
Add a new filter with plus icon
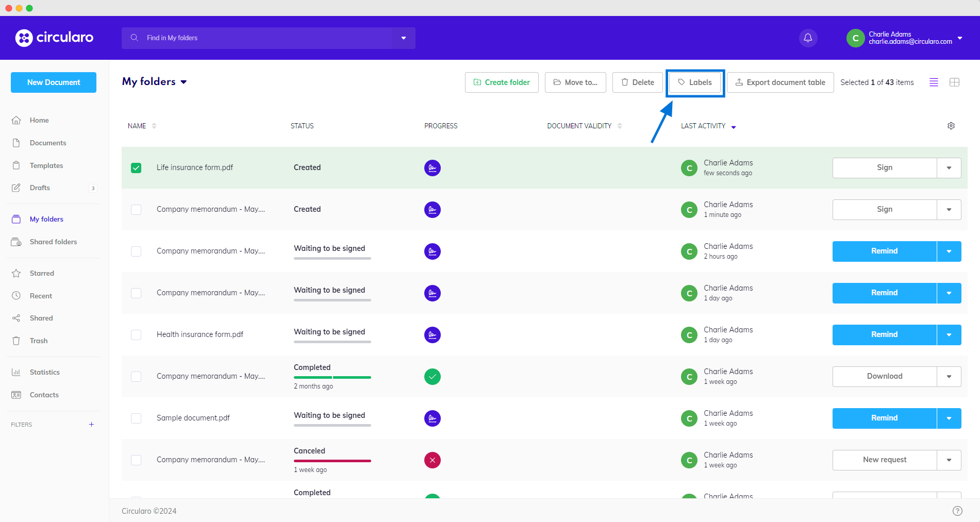[91, 425]
